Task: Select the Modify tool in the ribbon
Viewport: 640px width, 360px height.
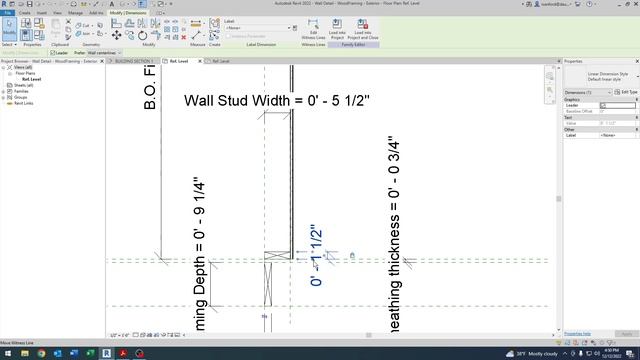Action: [9, 29]
